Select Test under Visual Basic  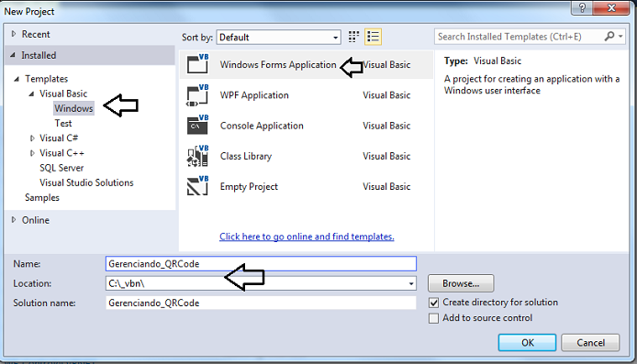point(63,124)
